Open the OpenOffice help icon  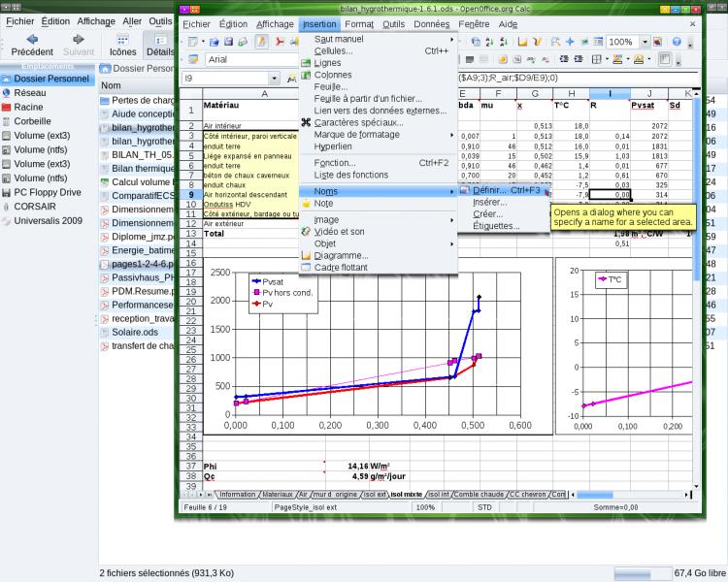pos(675,42)
